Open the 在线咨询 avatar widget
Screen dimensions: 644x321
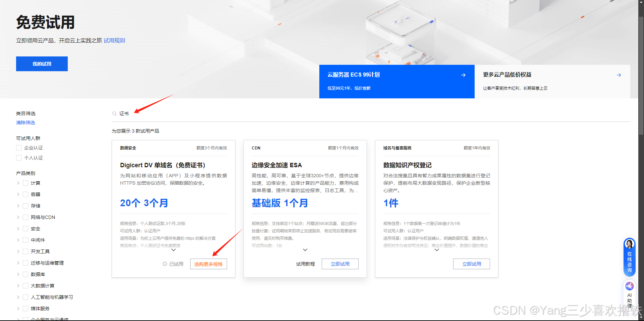[x=630, y=257]
